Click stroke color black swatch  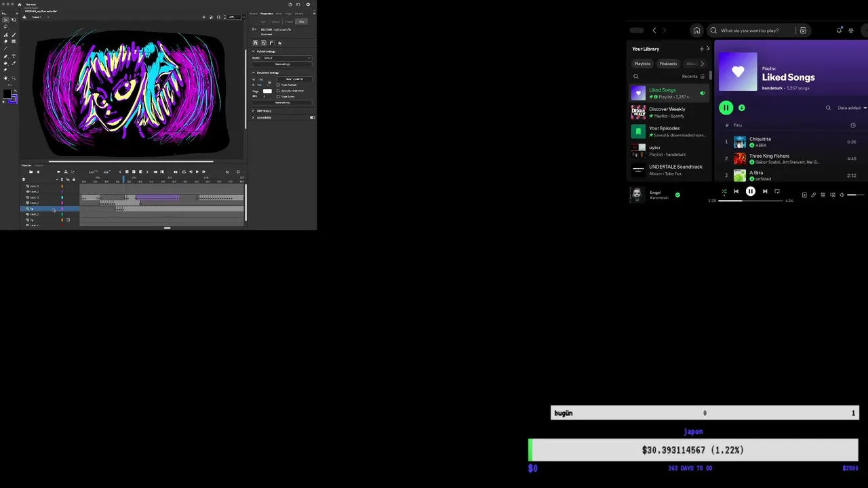7,94
